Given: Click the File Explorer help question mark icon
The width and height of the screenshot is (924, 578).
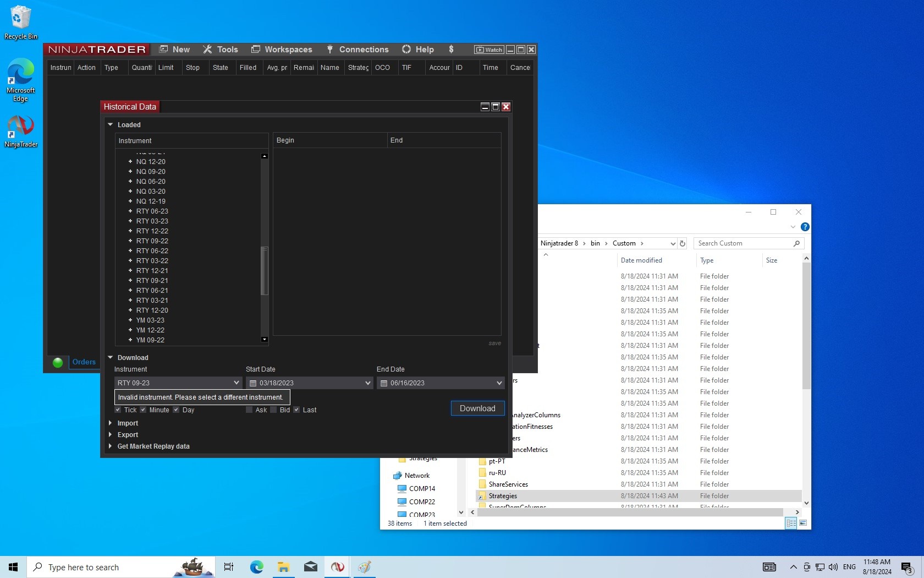Looking at the screenshot, I should tap(805, 227).
